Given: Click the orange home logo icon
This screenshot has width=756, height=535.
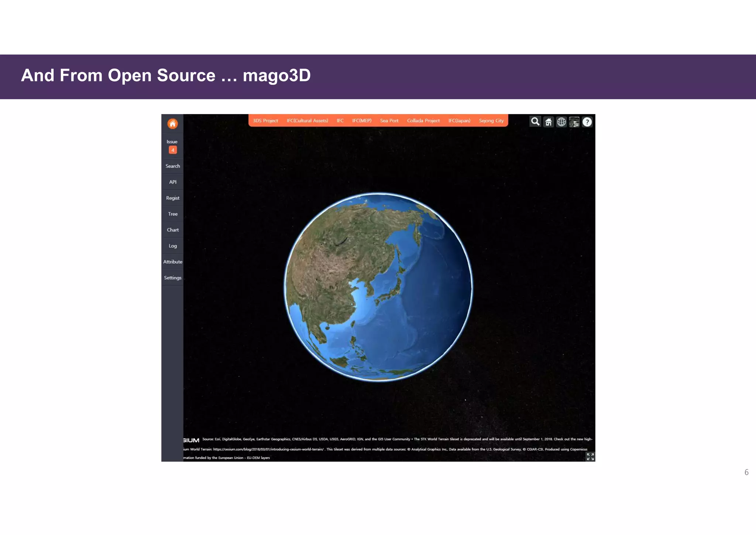Looking at the screenshot, I should pos(172,123).
